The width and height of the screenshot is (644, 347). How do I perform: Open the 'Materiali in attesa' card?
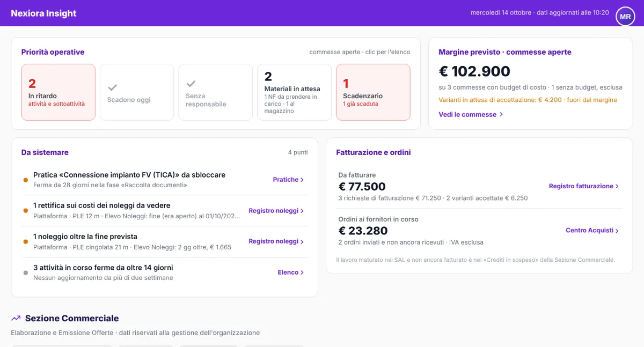294,92
